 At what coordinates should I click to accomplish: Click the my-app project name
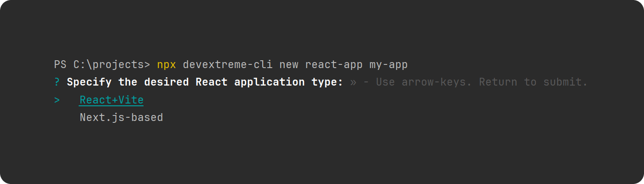pyautogui.click(x=388, y=65)
